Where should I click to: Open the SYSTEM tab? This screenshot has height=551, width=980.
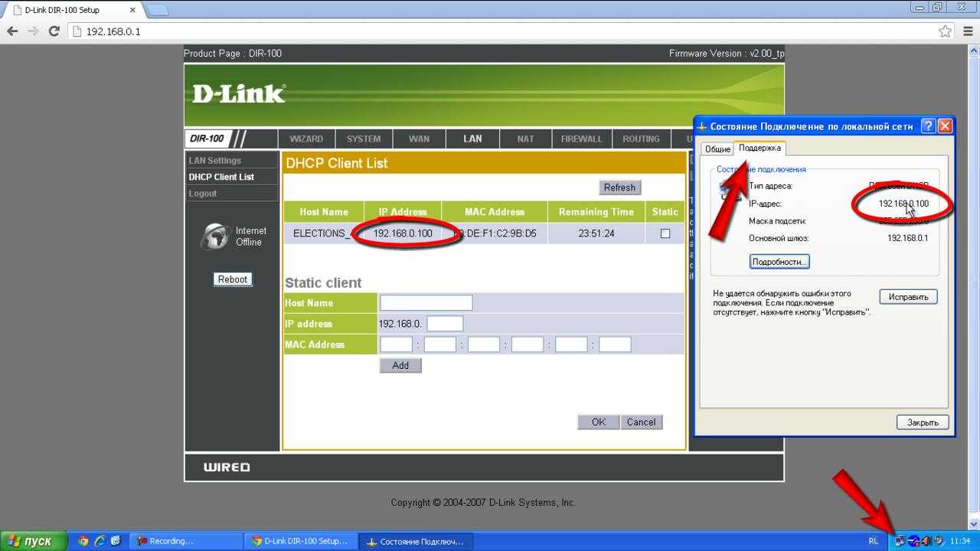click(364, 139)
